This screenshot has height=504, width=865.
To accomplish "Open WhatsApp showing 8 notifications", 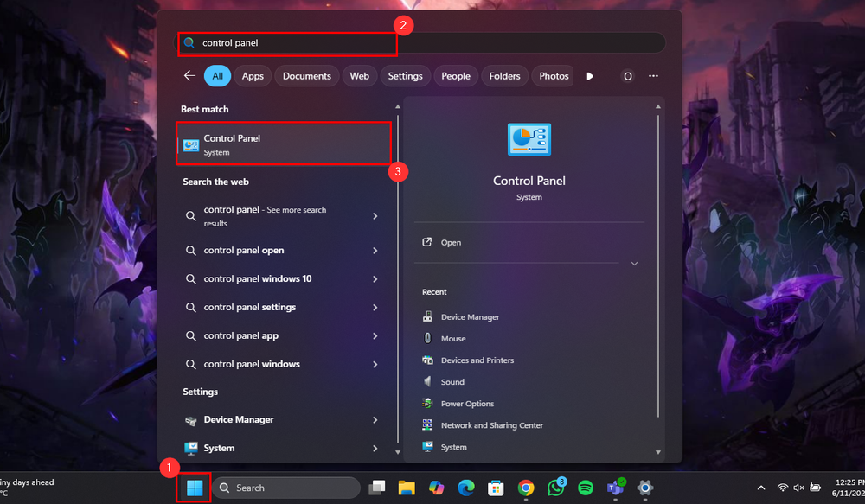I will click(556, 488).
